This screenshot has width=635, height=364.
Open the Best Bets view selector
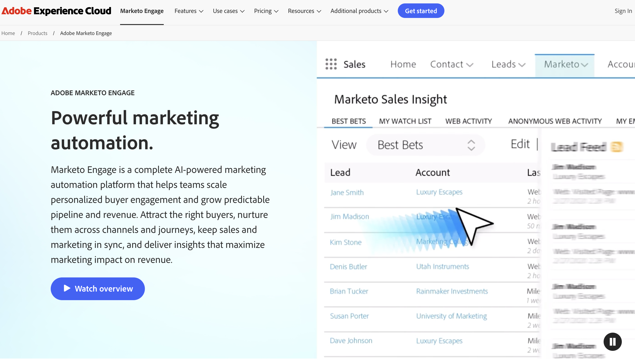[x=425, y=145]
